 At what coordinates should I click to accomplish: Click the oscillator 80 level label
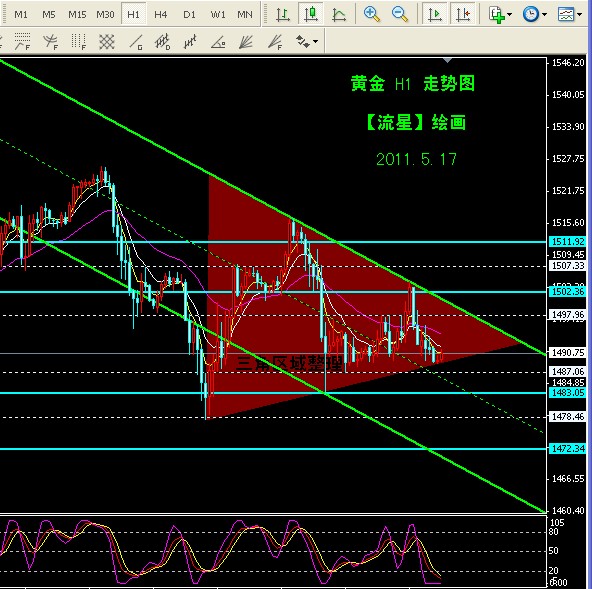553,532
